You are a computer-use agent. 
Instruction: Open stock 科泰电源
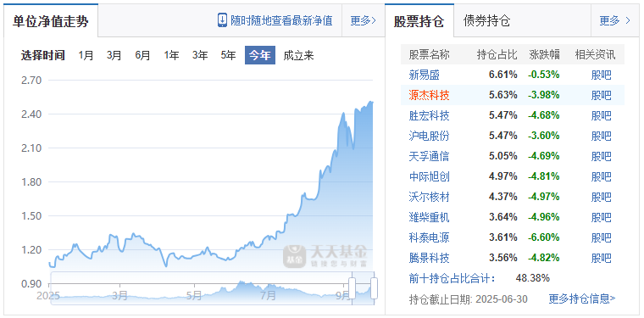point(430,237)
